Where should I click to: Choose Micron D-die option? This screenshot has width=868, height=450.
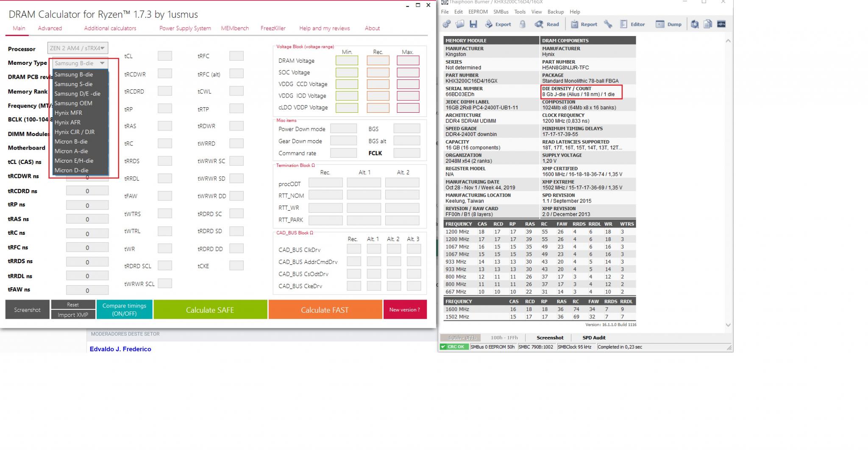click(81, 170)
